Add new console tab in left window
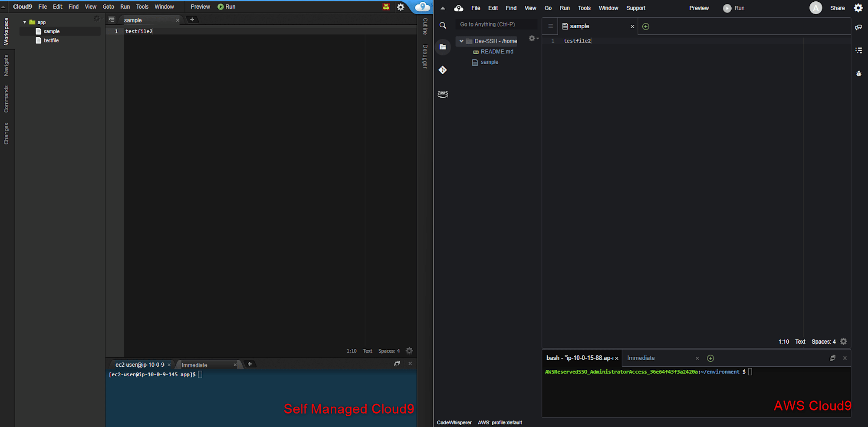Viewport: 868px width, 427px height. (250, 364)
